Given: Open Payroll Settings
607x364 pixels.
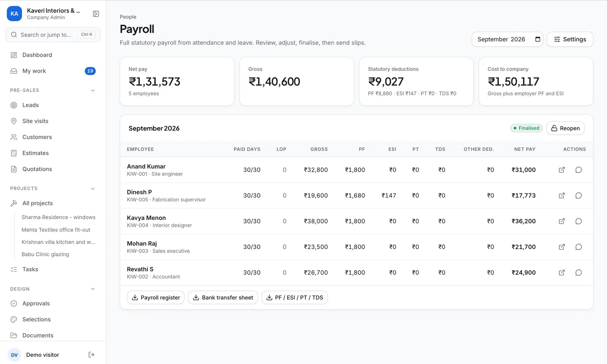Looking at the screenshot, I should [570, 39].
